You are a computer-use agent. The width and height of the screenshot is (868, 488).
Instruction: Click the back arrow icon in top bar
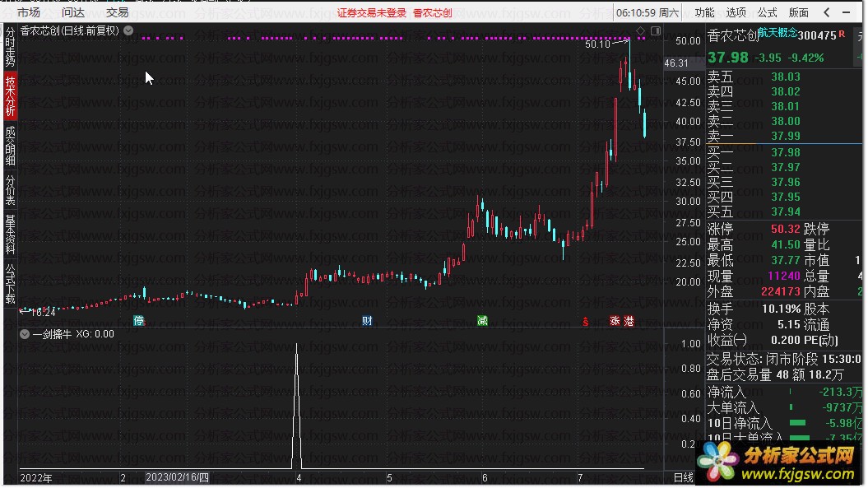(x=827, y=12)
